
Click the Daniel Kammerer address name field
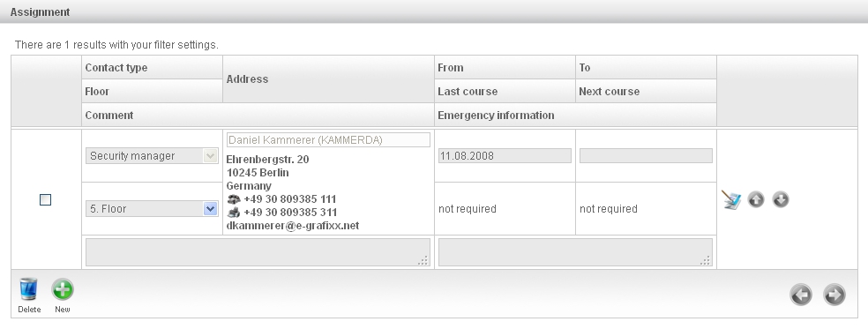328,140
